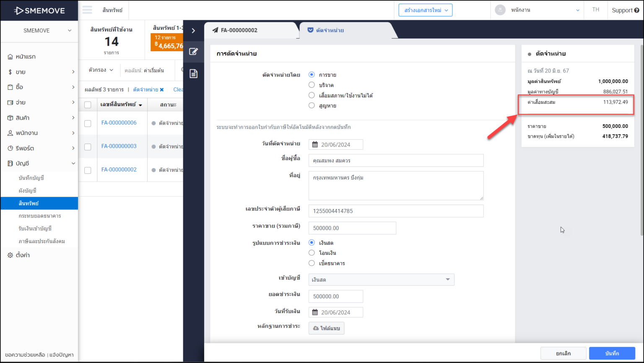Open the สร้างเอกสารใหม่ dropdown

coord(425,10)
